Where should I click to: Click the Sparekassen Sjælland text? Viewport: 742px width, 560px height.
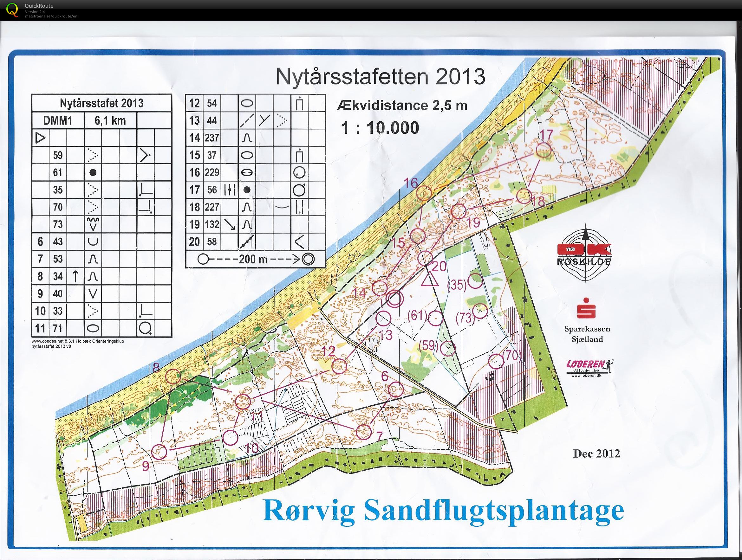click(587, 334)
